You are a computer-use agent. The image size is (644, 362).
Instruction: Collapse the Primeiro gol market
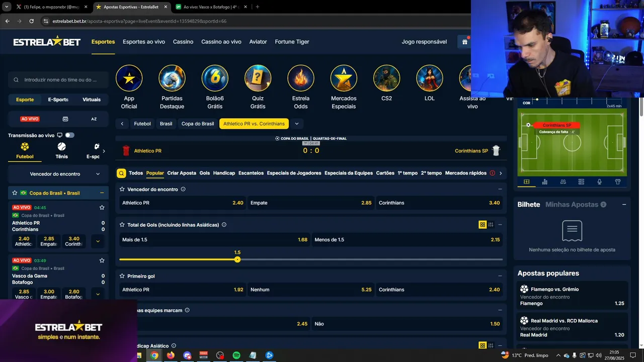(500, 276)
